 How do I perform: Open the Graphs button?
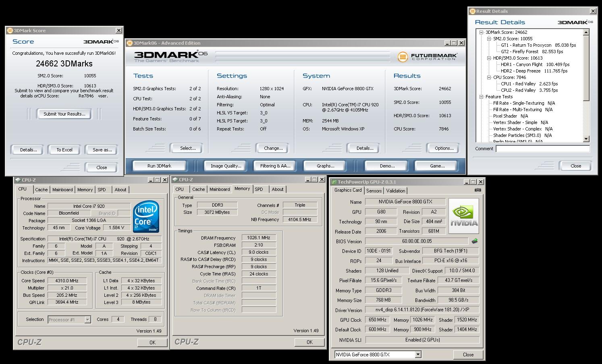click(x=325, y=166)
